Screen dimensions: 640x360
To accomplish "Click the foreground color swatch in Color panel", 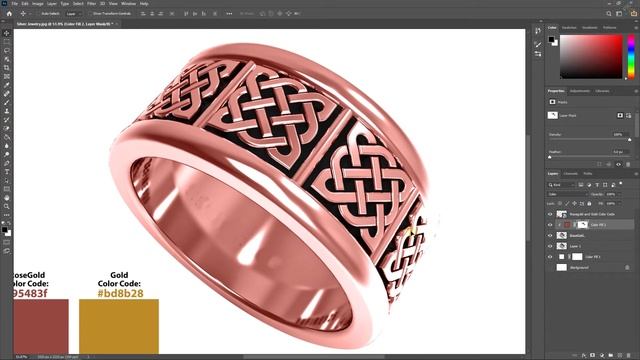I will pos(551,40).
